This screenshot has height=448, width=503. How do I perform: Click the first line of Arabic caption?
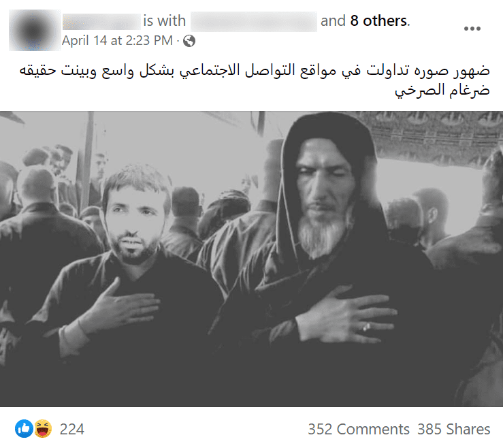pos(255,71)
